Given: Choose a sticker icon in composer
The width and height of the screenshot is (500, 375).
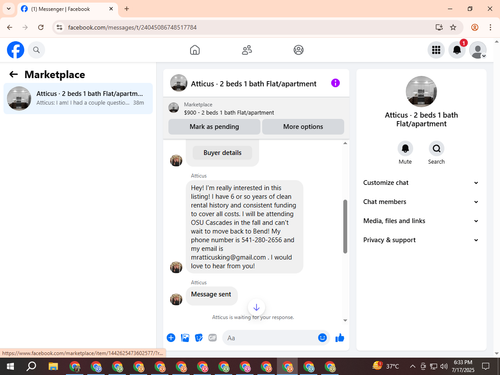Looking at the screenshot, I should (199, 338).
